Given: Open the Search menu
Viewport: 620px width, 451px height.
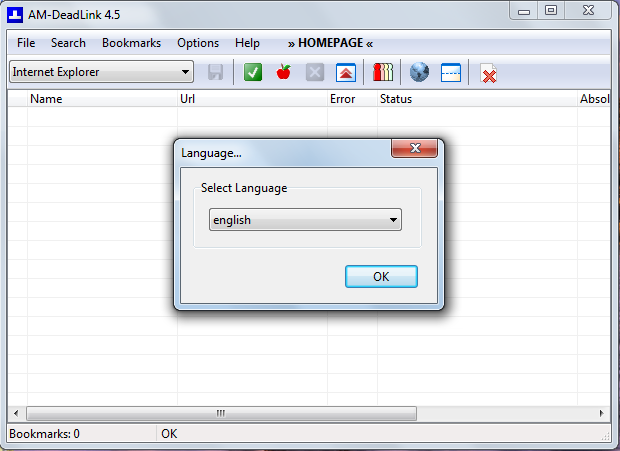Looking at the screenshot, I should coord(68,43).
